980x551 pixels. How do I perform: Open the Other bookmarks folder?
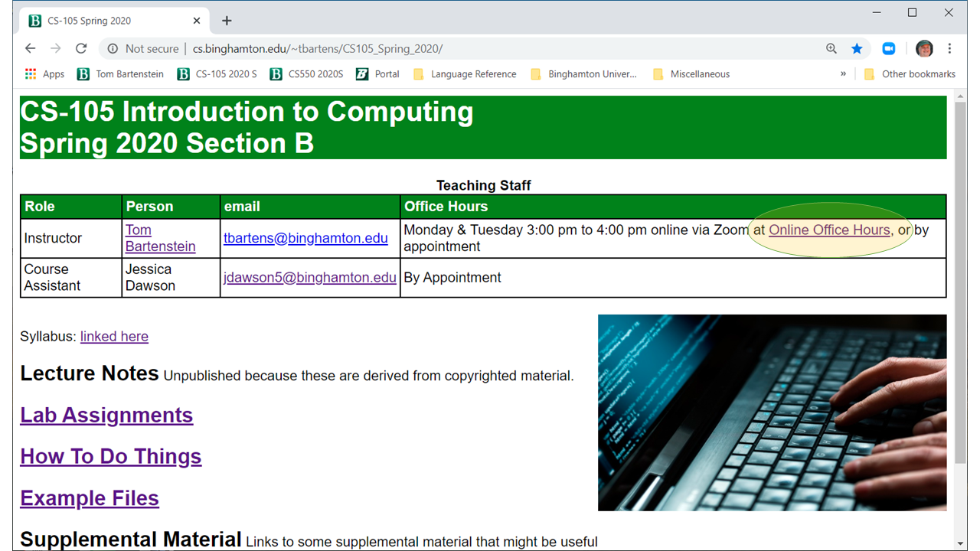point(910,74)
